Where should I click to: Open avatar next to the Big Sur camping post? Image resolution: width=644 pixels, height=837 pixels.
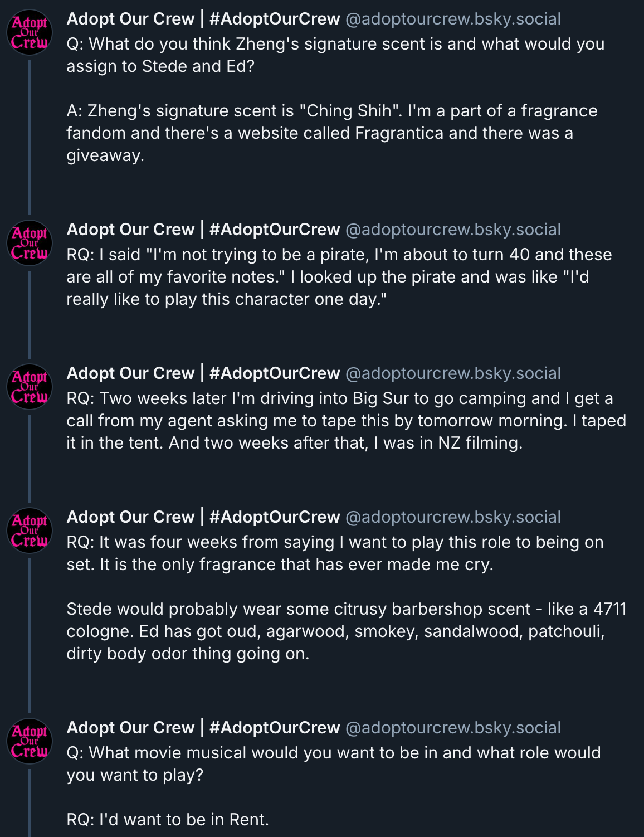tap(30, 387)
